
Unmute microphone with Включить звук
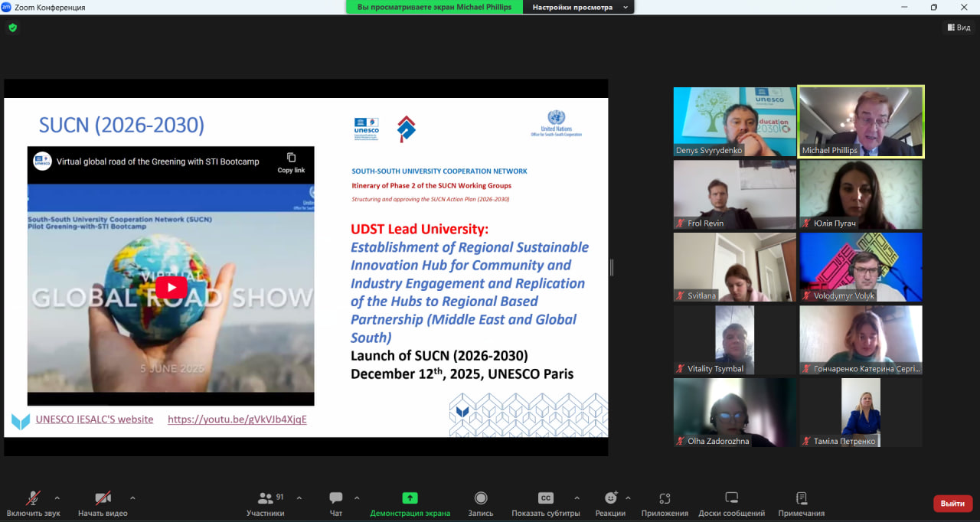33,498
